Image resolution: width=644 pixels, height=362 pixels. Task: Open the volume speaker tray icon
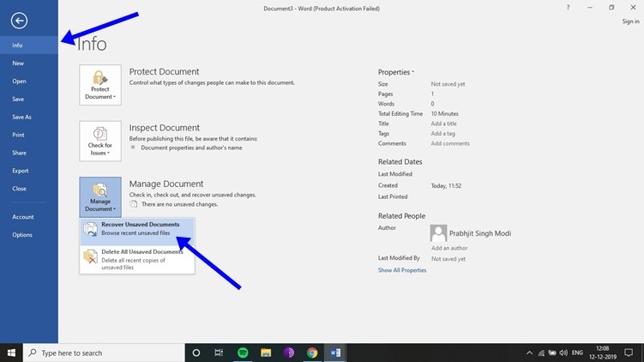click(563, 353)
